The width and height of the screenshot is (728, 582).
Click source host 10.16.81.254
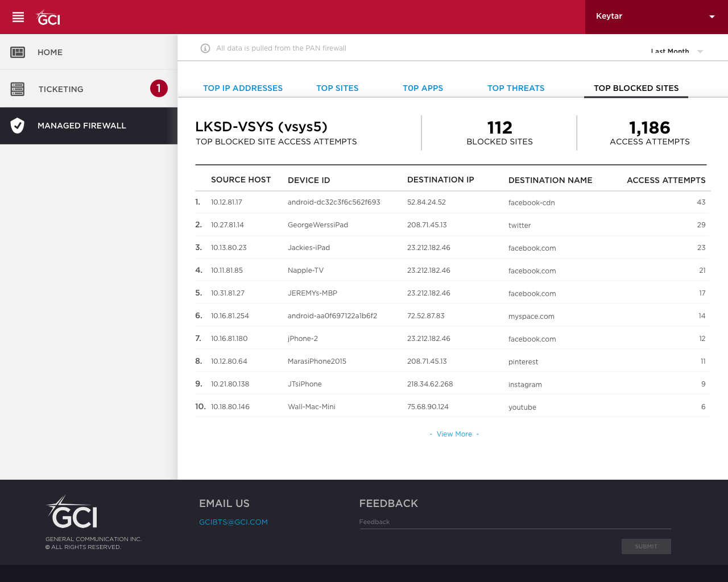[230, 316]
